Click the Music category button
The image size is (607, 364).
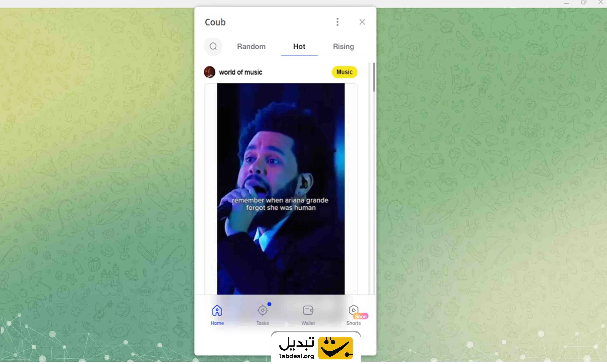point(345,72)
